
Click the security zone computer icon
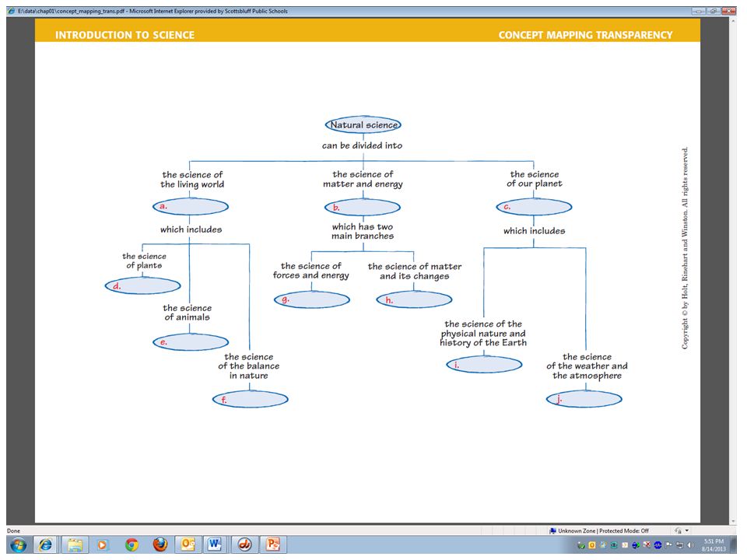point(552,531)
